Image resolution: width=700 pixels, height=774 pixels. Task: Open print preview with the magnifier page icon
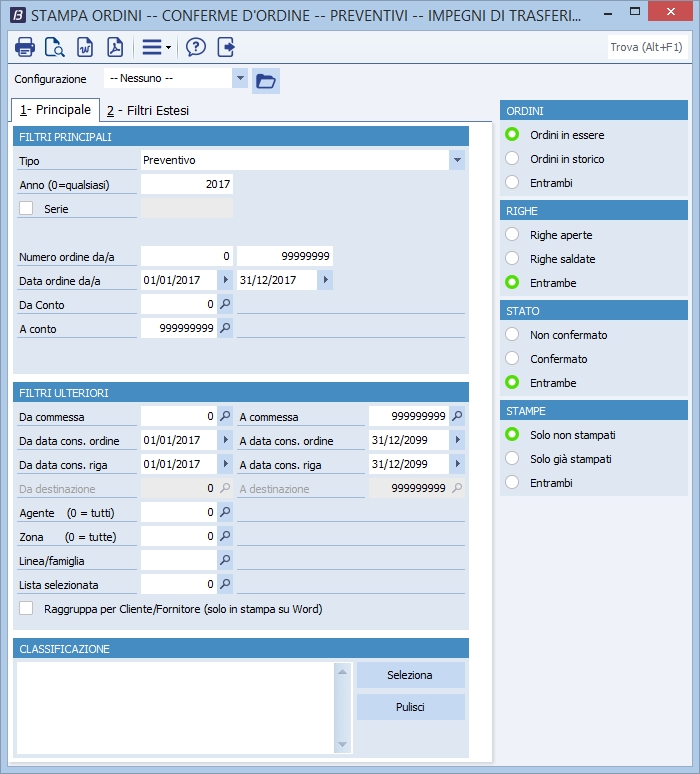(x=55, y=47)
